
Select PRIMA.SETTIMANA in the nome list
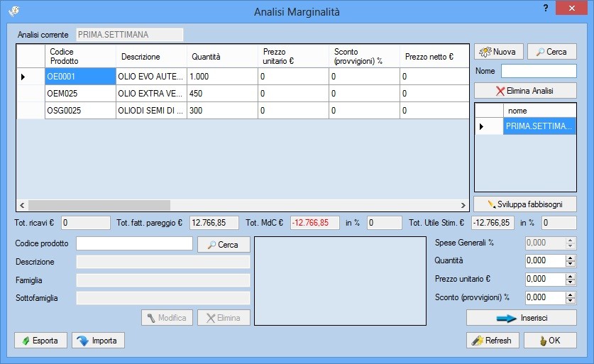coord(539,126)
